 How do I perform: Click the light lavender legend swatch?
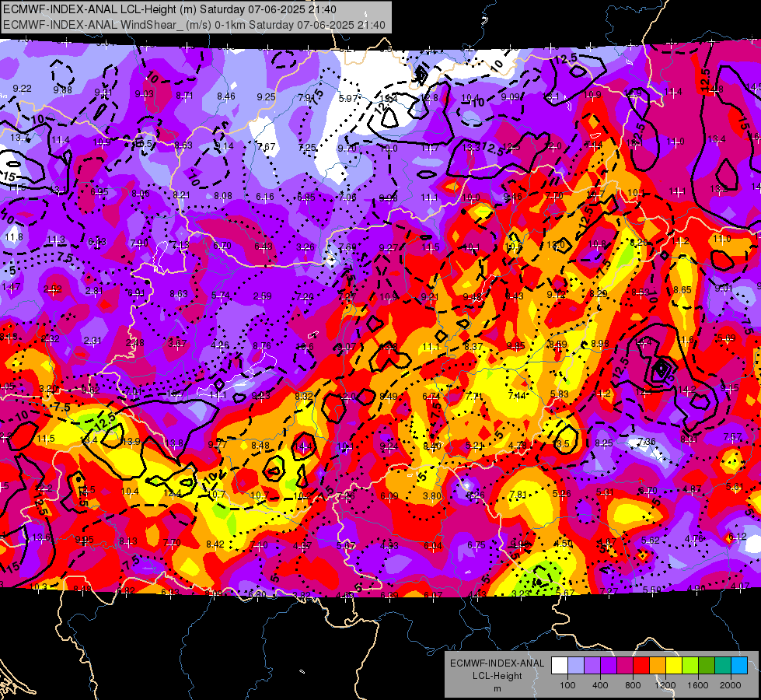click(575, 666)
